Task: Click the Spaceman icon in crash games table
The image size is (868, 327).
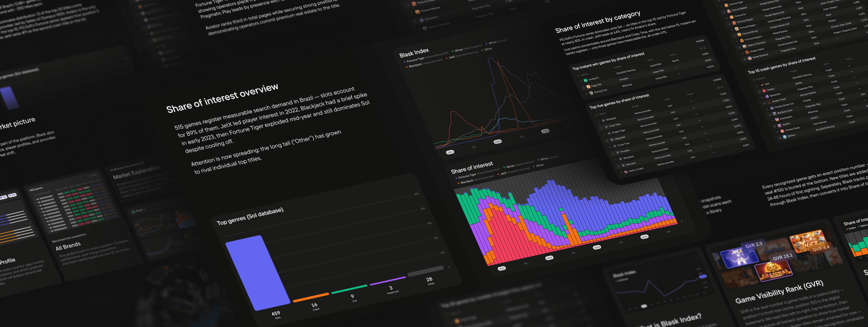Action: 767,97
